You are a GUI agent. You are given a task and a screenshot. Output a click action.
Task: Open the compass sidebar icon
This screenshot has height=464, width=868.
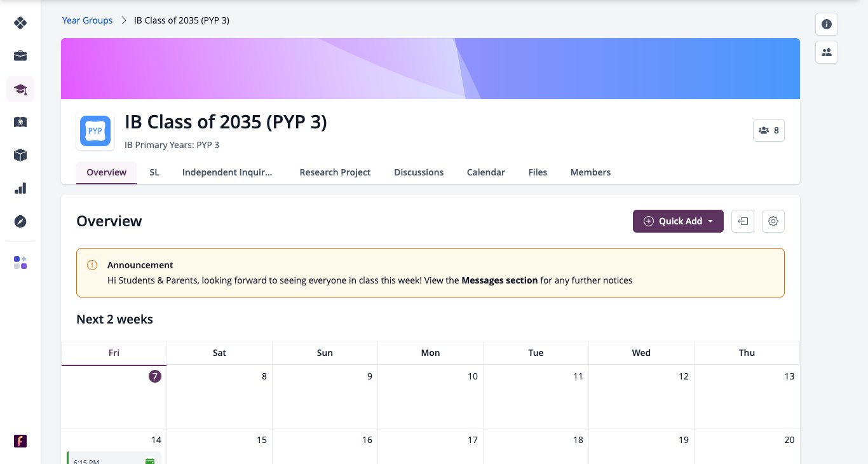click(x=20, y=221)
